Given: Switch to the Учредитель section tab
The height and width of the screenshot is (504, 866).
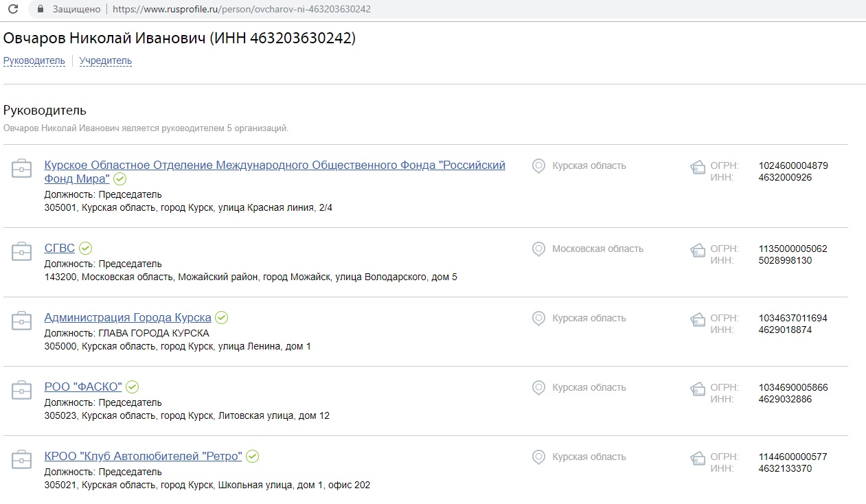Looking at the screenshot, I should click(x=105, y=61).
